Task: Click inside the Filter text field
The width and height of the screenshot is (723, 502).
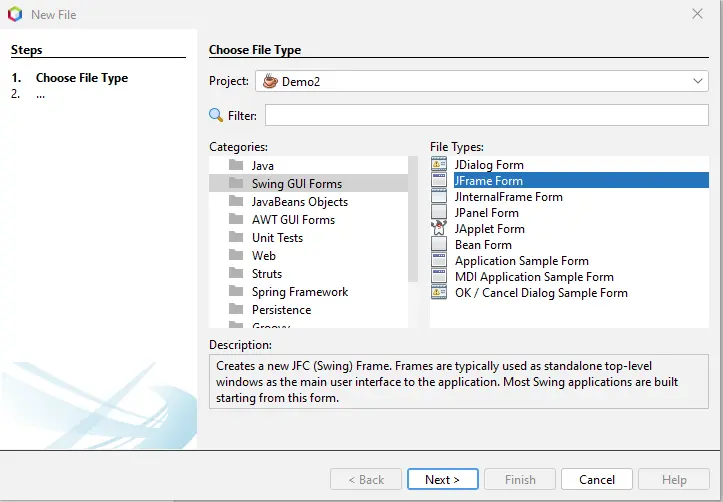Action: click(486, 115)
